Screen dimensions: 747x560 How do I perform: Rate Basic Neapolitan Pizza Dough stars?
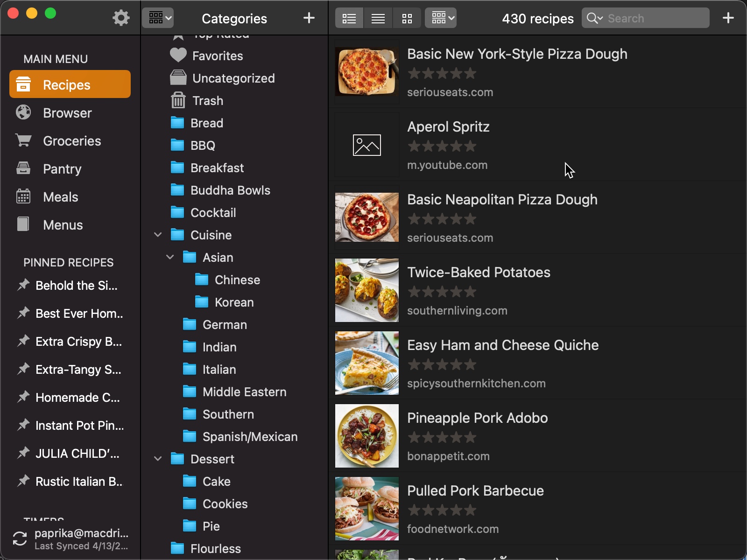pyautogui.click(x=442, y=219)
